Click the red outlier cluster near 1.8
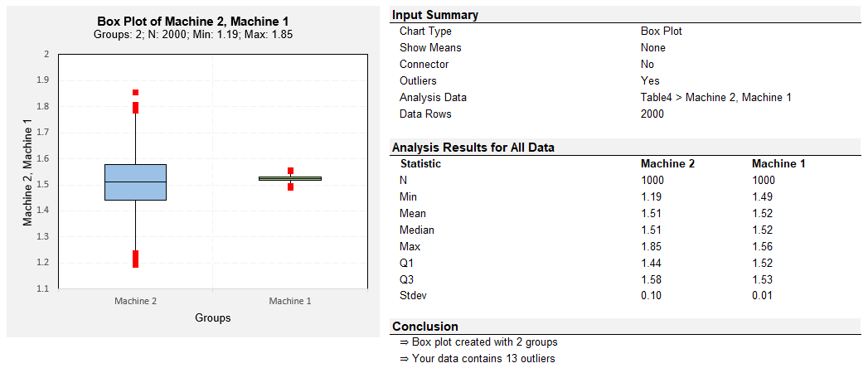 (136, 108)
